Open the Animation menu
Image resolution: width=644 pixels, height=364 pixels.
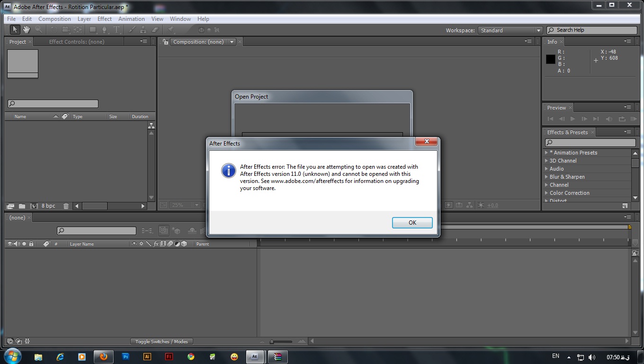(132, 19)
